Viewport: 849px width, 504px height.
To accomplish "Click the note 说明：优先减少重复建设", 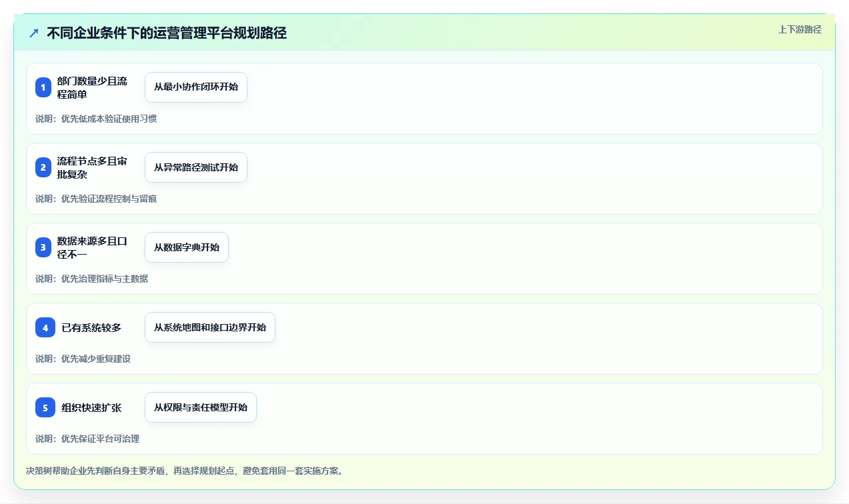I will 83,359.
